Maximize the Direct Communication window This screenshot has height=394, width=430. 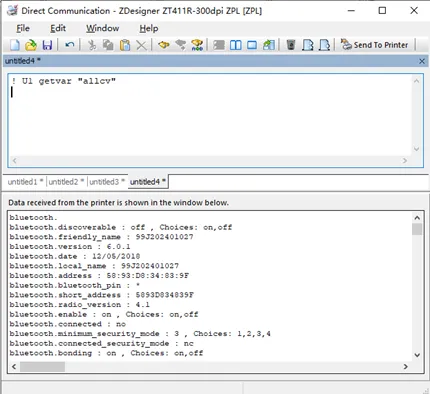[x=382, y=11]
